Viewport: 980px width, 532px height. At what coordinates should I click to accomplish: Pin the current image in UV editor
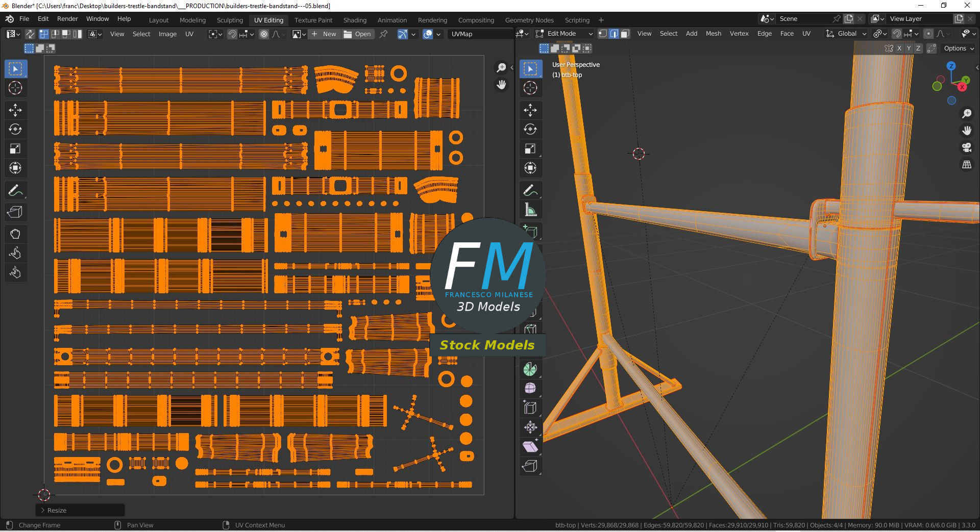384,34
